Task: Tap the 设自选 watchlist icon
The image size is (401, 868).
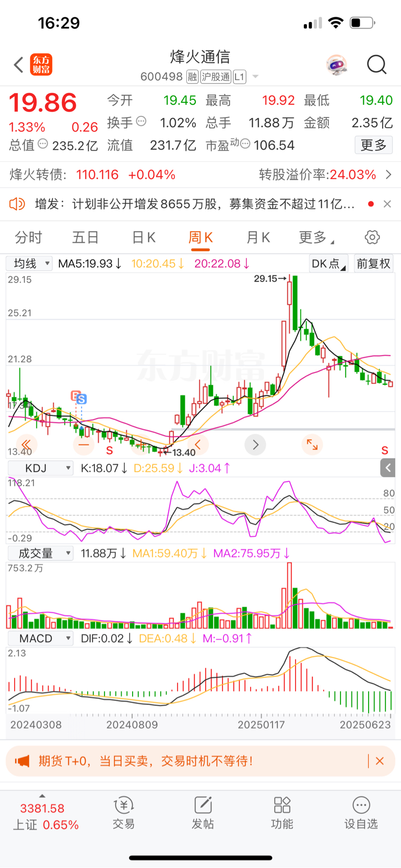Action: [361, 813]
